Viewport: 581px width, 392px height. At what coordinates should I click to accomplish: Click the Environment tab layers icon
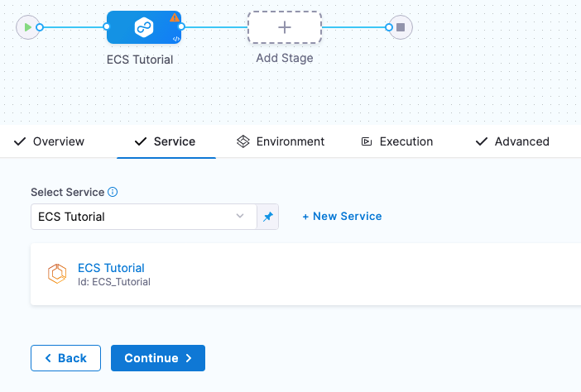[x=243, y=141]
